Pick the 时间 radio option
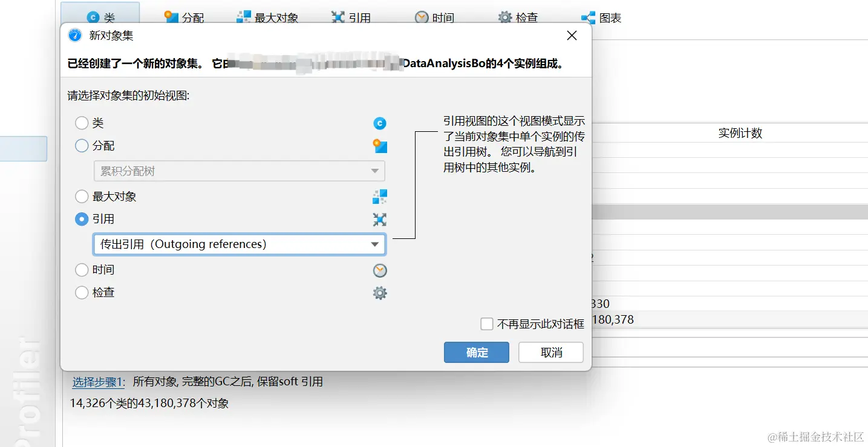Viewport: 868px width, 447px height. [x=82, y=270]
